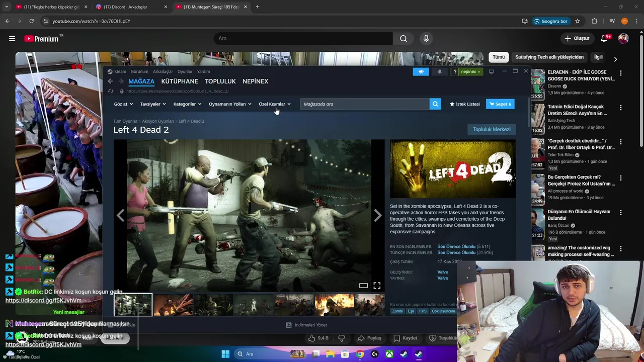Screen dimensions: 644x362
Task: Click the Steam announcements megaphone icon
Action: 421,71
